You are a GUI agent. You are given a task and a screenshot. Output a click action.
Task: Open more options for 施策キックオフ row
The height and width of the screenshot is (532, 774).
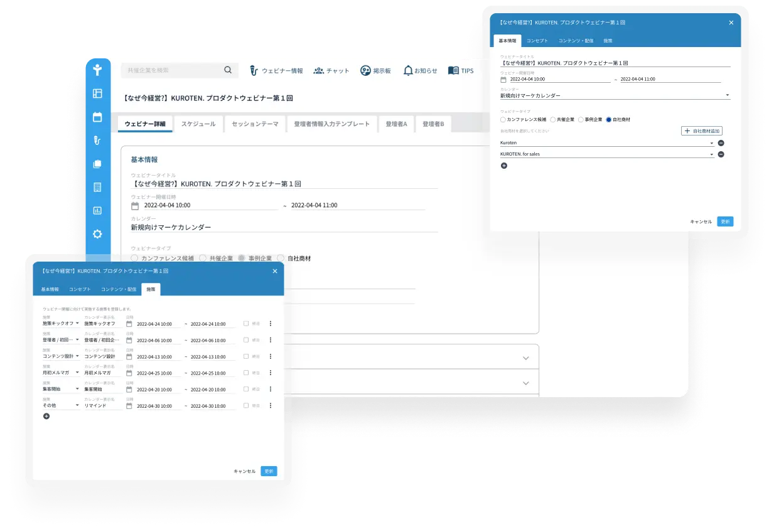[x=271, y=324]
